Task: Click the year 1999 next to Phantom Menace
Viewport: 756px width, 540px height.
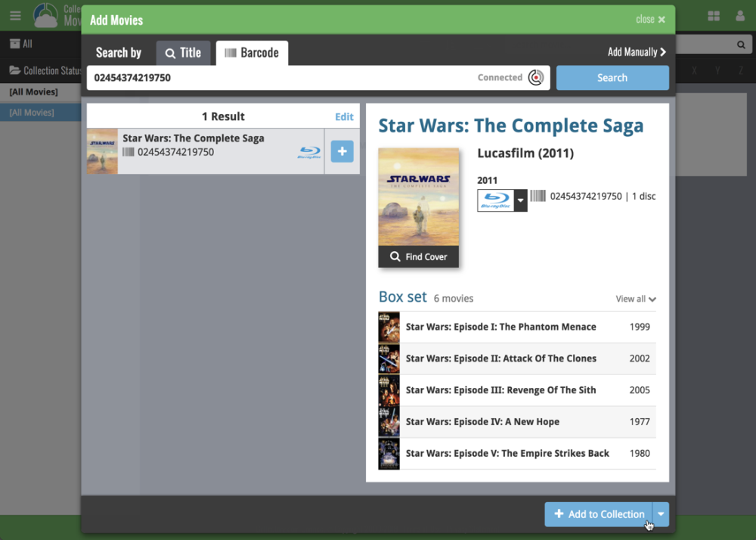Action: click(x=640, y=327)
